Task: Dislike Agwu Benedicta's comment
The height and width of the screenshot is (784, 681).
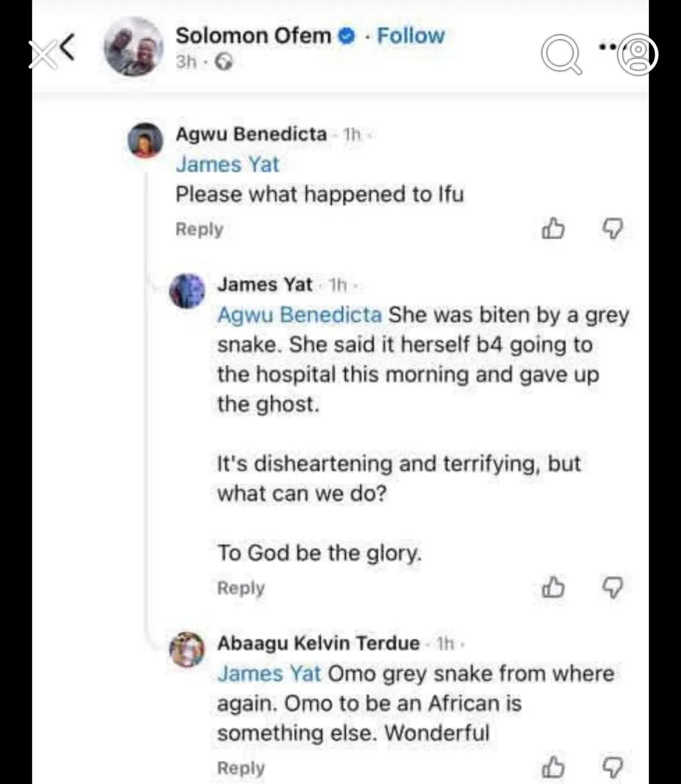Action: (x=612, y=229)
